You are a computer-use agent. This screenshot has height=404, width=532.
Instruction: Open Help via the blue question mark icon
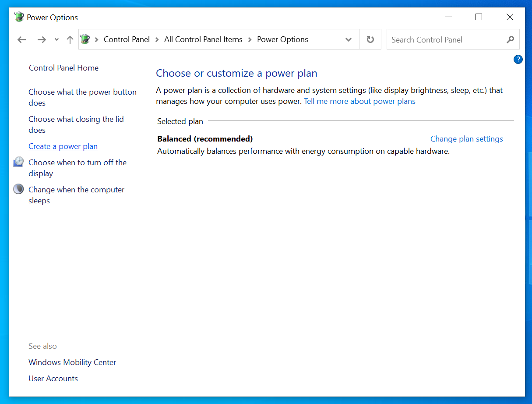[518, 59]
